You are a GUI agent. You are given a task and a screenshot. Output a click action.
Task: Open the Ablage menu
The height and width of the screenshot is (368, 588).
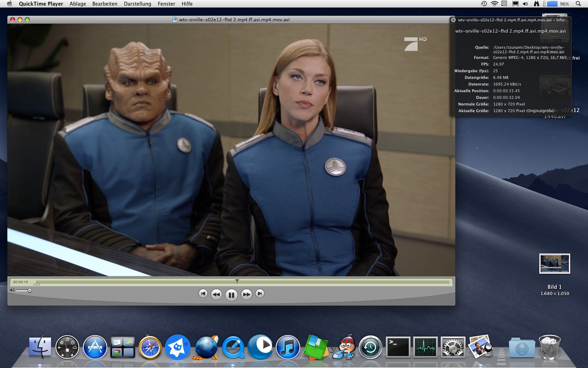(78, 4)
